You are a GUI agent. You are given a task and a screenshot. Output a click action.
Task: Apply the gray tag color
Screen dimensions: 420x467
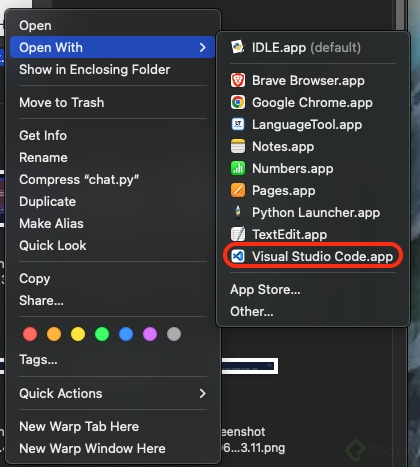(174, 334)
